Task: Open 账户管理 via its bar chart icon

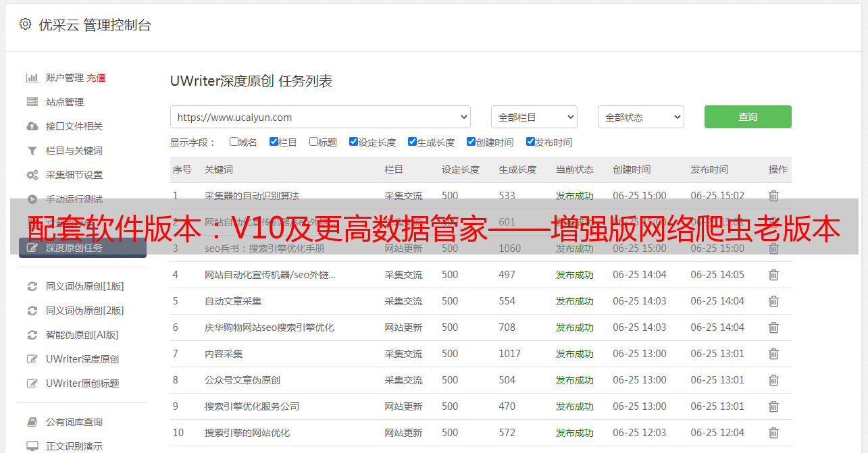Action: pos(32,78)
